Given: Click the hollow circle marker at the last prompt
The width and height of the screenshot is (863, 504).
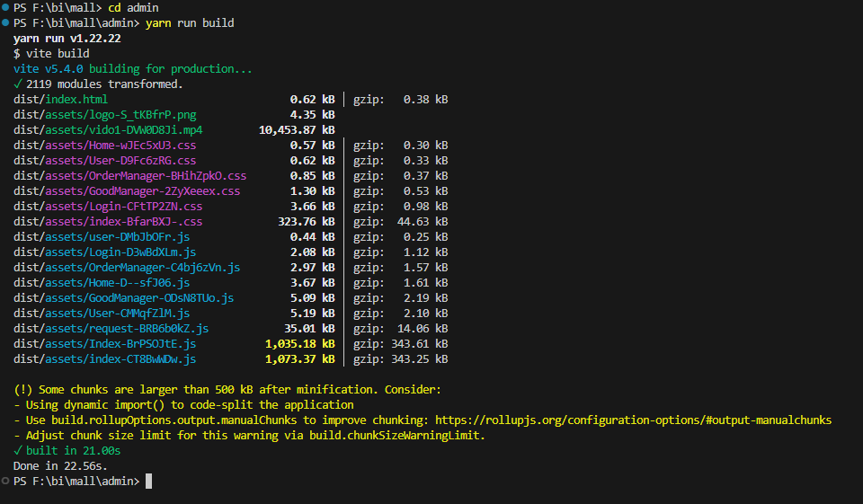Looking at the screenshot, I should pos(6,482).
